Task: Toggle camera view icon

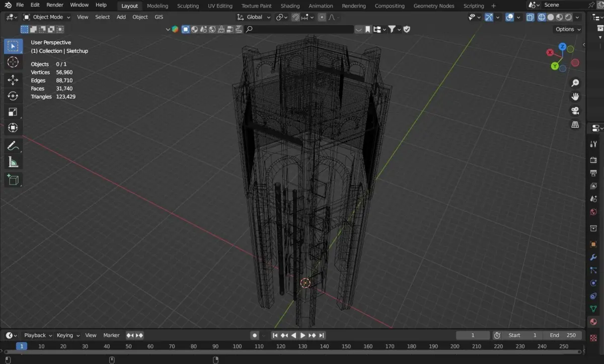Action: click(575, 111)
